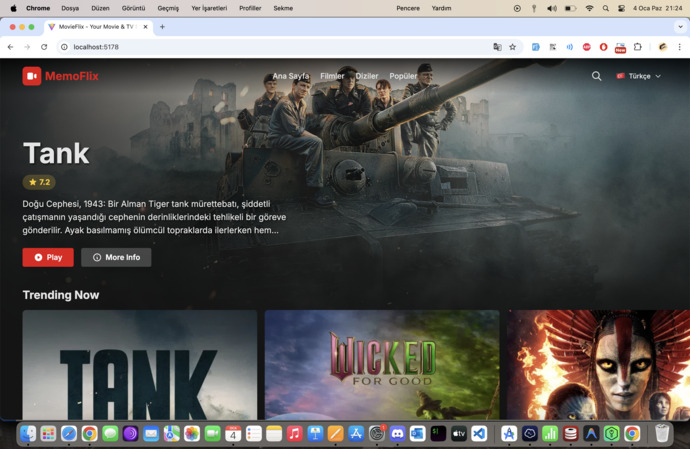Open the Chrome menu
This screenshot has width=690, height=449.
38,8
